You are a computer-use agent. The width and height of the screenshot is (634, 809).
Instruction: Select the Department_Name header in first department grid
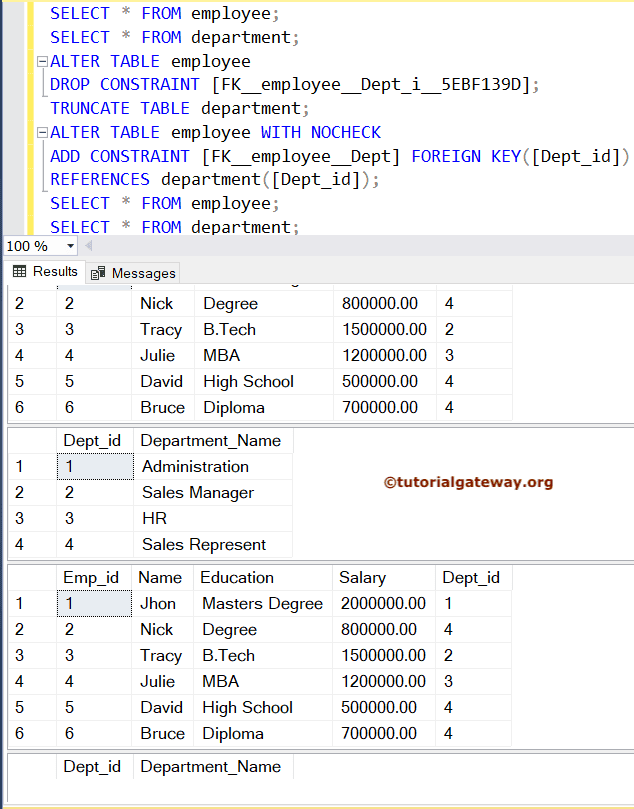coord(213,441)
